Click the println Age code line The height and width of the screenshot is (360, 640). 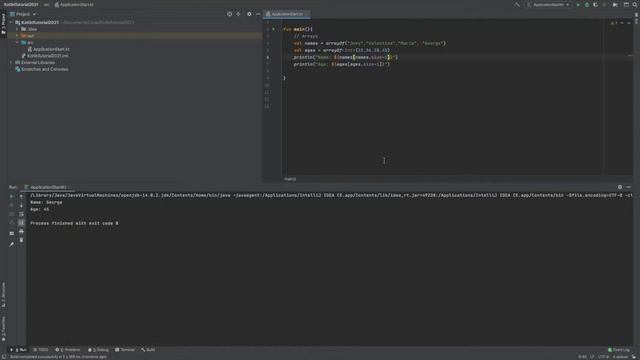click(x=342, y=64)
